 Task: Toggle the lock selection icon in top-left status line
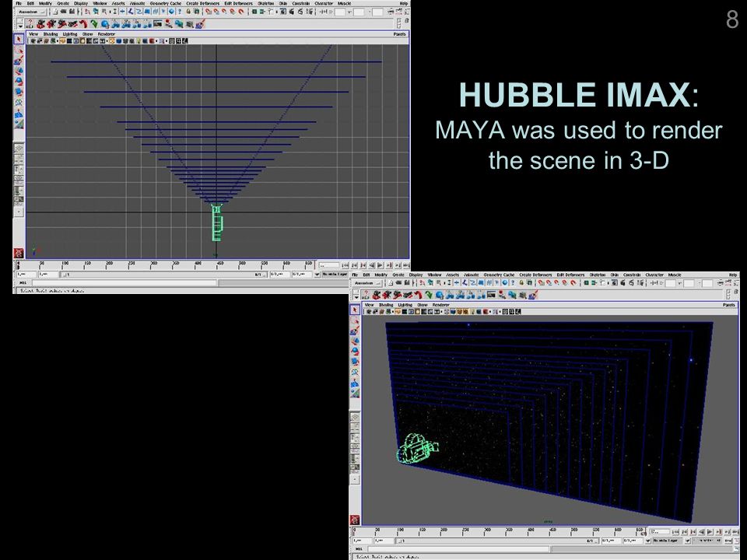point(188,12)
